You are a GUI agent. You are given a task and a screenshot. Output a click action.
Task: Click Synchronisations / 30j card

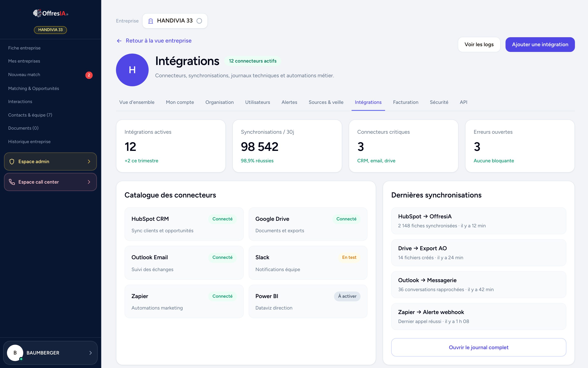coord(287,146)
